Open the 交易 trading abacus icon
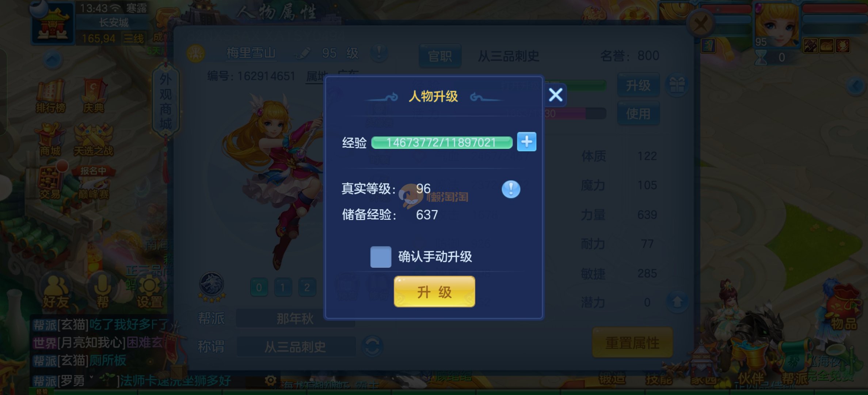The width and height of the screenshot is (868, 395). [x=50, y=183]
